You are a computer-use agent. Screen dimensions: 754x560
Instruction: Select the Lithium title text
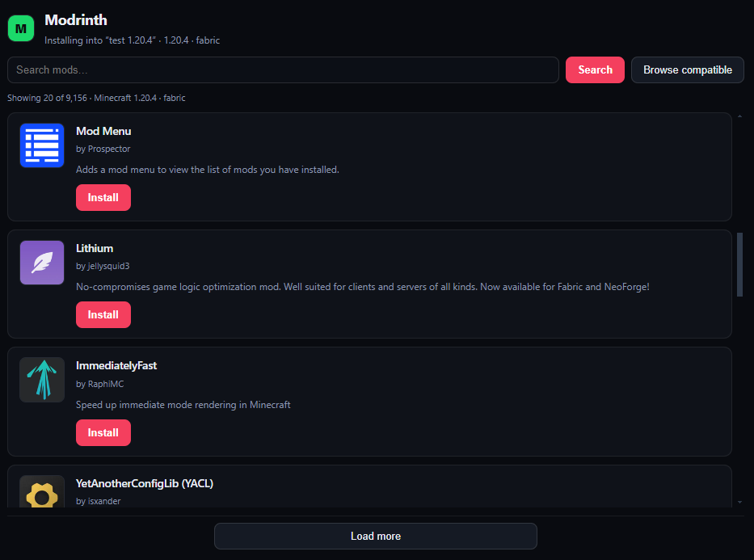(95, 249)
